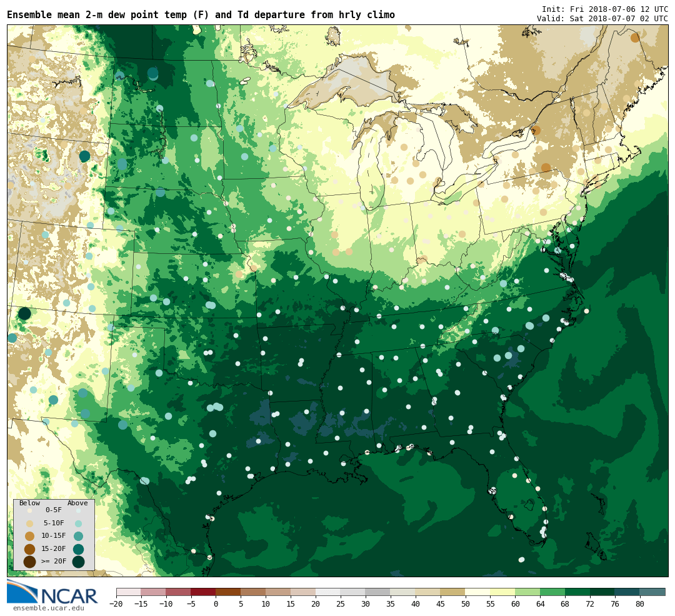The height and width of the screenshot is (616, 675).
Task: Select the colorbar swatch above 80
Action: 652,592
